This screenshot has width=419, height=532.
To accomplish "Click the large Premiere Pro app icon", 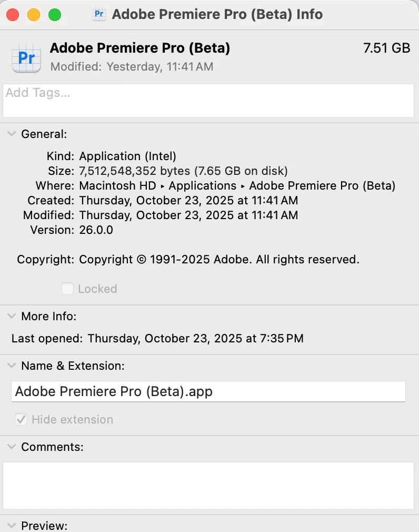I will point(26,58).
